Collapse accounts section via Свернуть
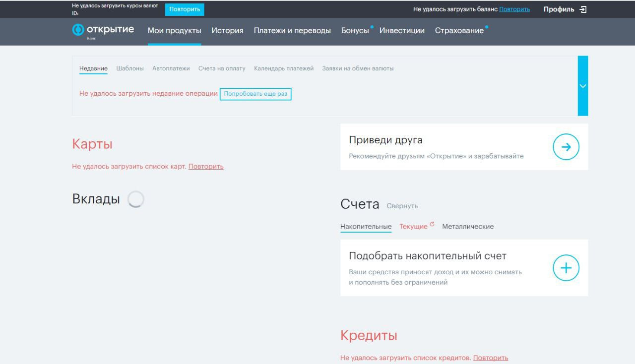This screenshot has height=364, width=635. [402, 206]
